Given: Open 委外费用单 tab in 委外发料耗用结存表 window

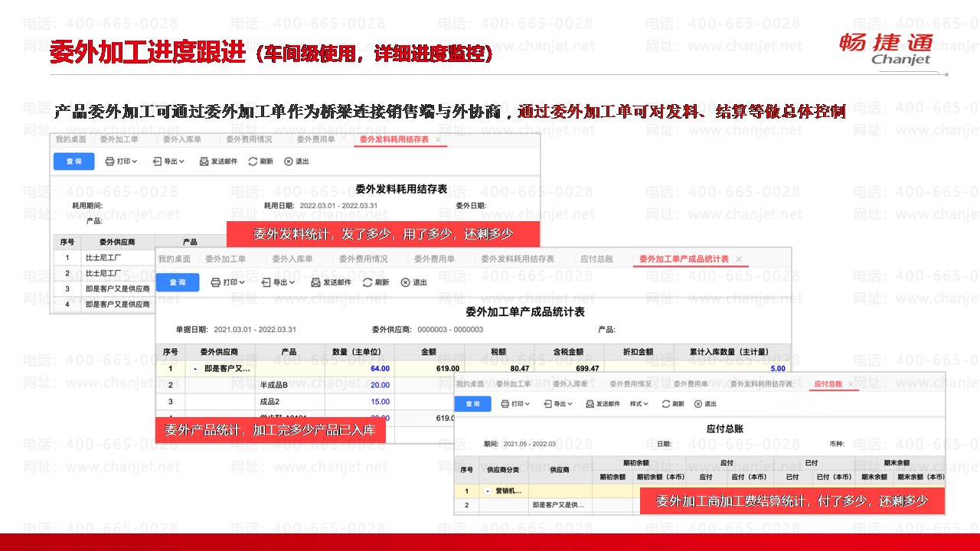Looking at the screenshot, I should coord(316,139).
